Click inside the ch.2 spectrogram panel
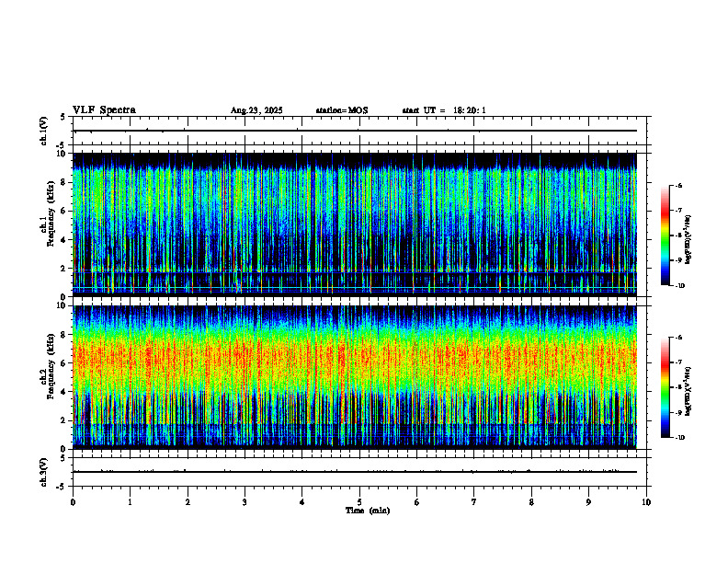The image size is (728, 563). pyautogui.click(x=355, y=377)
